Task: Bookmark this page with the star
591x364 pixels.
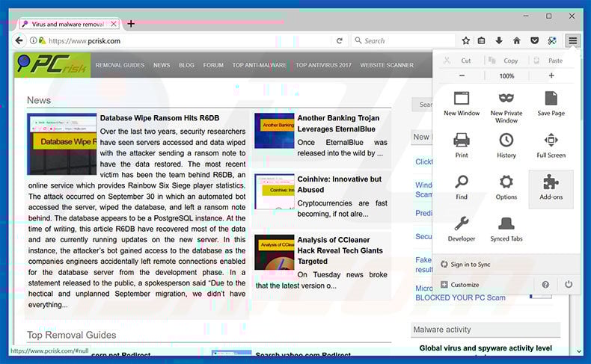Action: [x=465, y=40]
